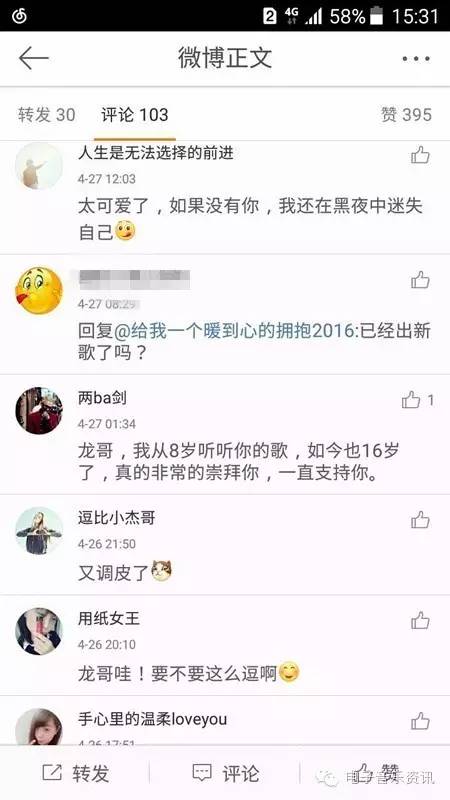The image size is (450, 800).
Task: Like the comment by 人生是无法选择的前进
Action: 420,155
